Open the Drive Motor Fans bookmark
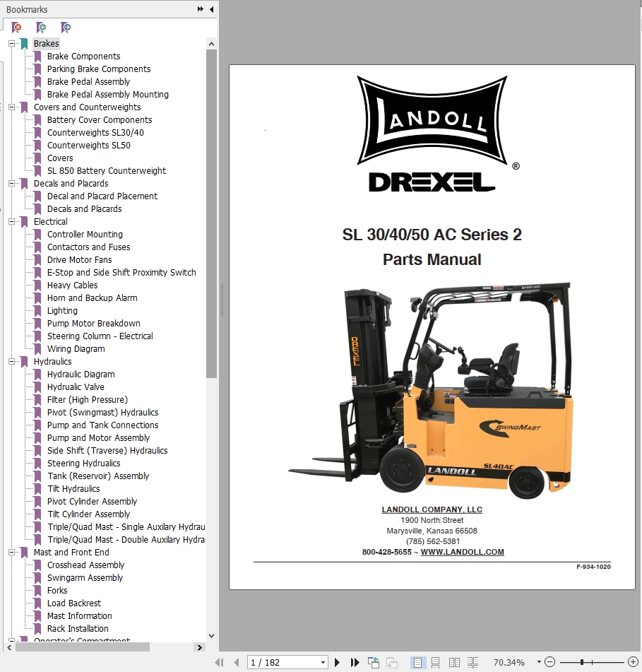This screenshot has height=672, width=642. 79,260
